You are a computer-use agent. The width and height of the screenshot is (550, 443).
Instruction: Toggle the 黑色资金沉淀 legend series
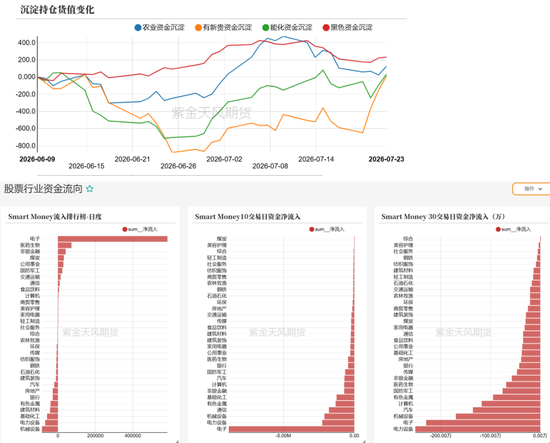pyautogui.click(x=348, y=27)
